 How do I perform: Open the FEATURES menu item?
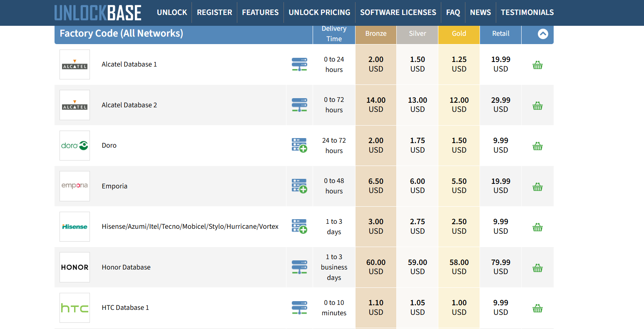(260, 12)
